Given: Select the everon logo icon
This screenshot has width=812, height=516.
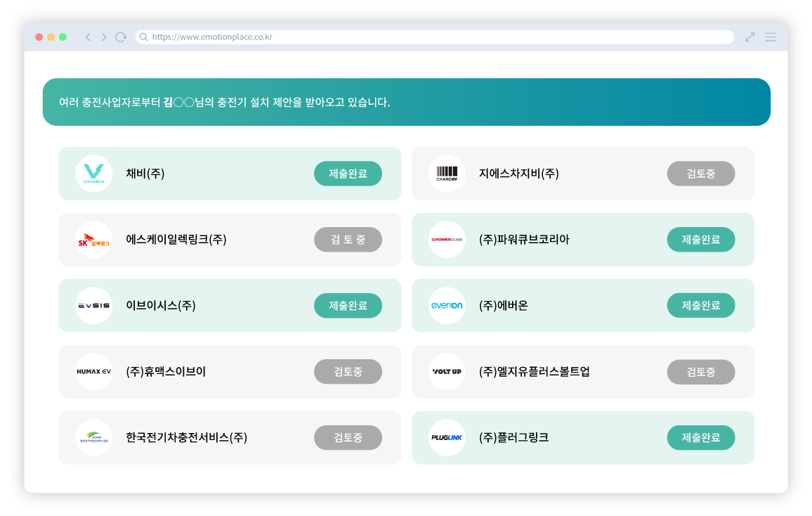Looking at the screenshot, I should coord(447,305).
